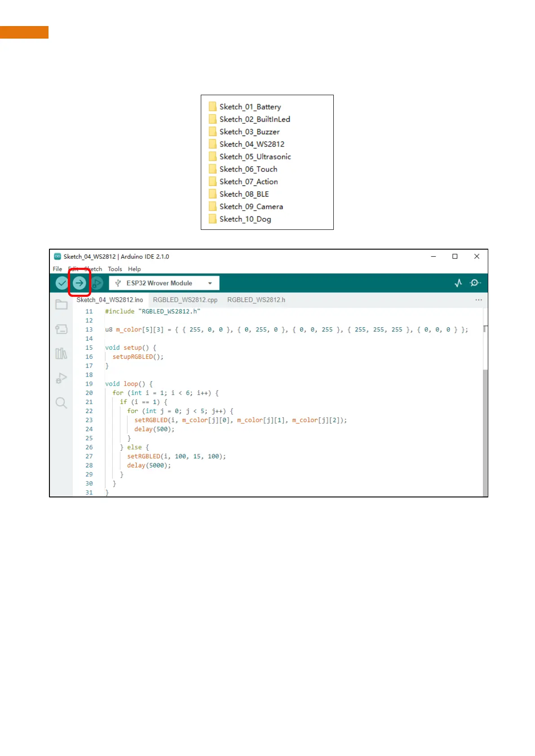This screenshot has height=756, width=535.
Task: Switch to the RGBLED_WS2812.h tab
Action: pyautogui.click(x=256, y=300)
